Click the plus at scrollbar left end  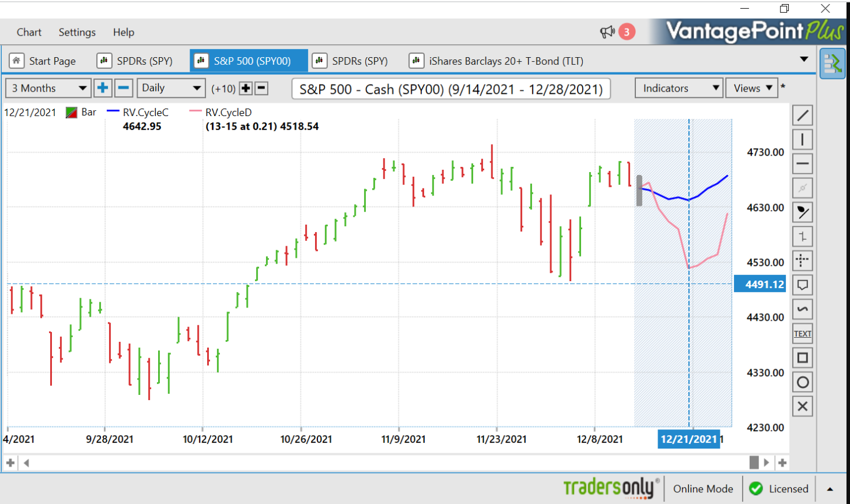tap(11, 463)
